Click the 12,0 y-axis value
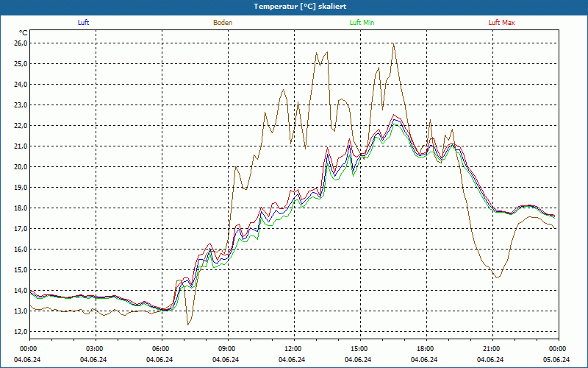Screen dimensions: 588x368 21,332
